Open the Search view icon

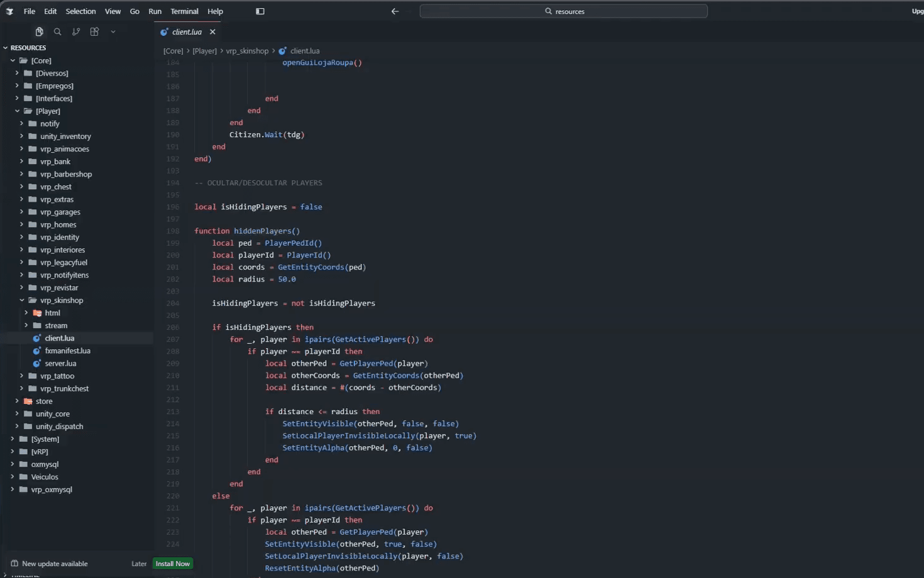pyautogui.click(x=57, y=31)
